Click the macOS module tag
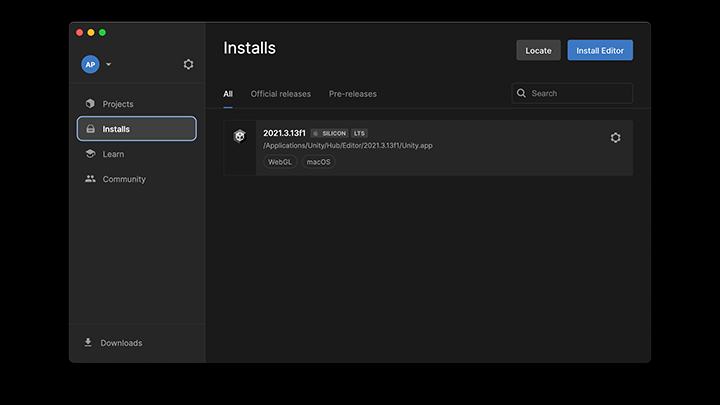 (318, 162)
